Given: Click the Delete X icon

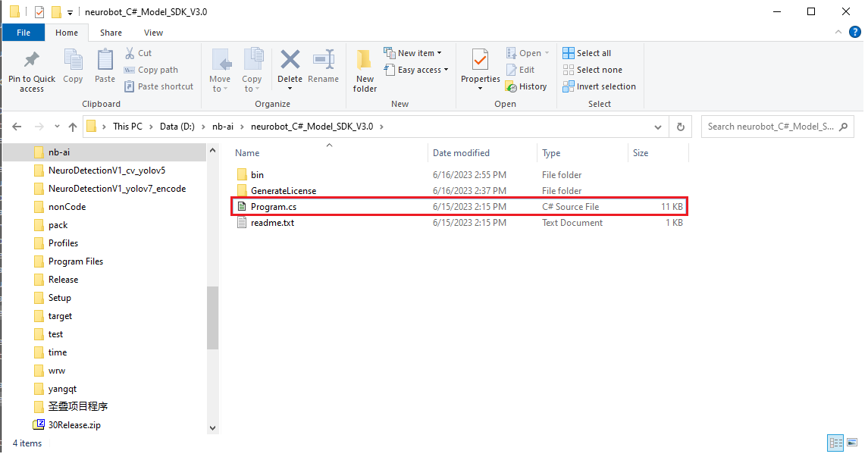Looking at the screenshot, I should pyautogui.click(x=290, y=59).
